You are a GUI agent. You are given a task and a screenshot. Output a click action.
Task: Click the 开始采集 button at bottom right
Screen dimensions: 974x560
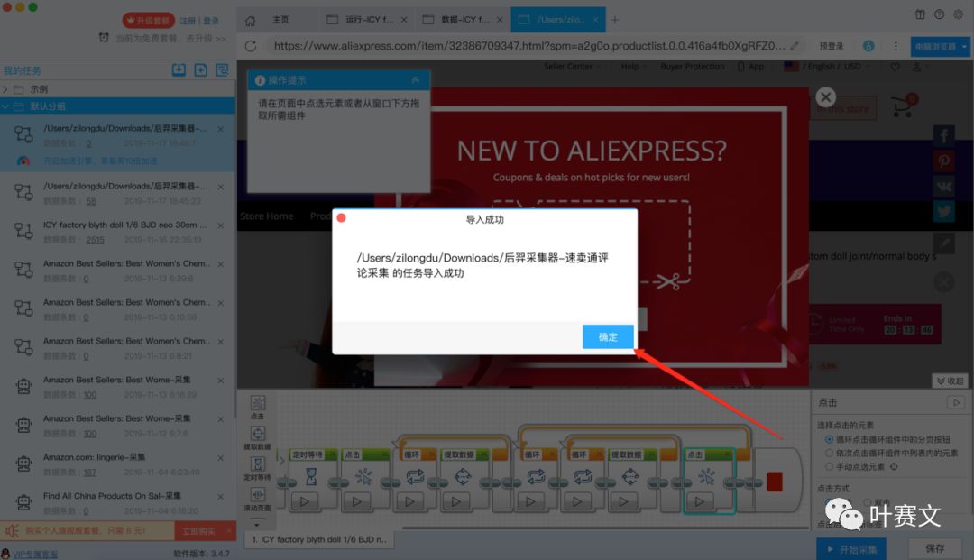pyautogui.click(x=850, y=548)
